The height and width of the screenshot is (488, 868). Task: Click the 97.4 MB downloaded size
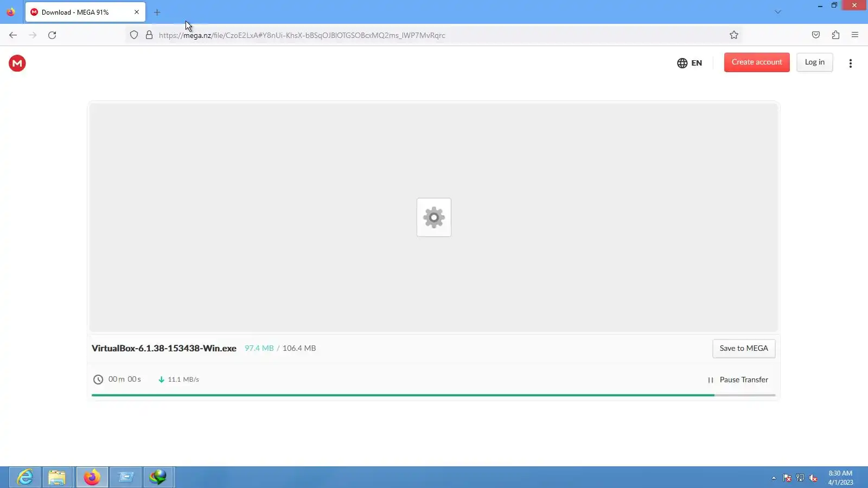point(259,349)
